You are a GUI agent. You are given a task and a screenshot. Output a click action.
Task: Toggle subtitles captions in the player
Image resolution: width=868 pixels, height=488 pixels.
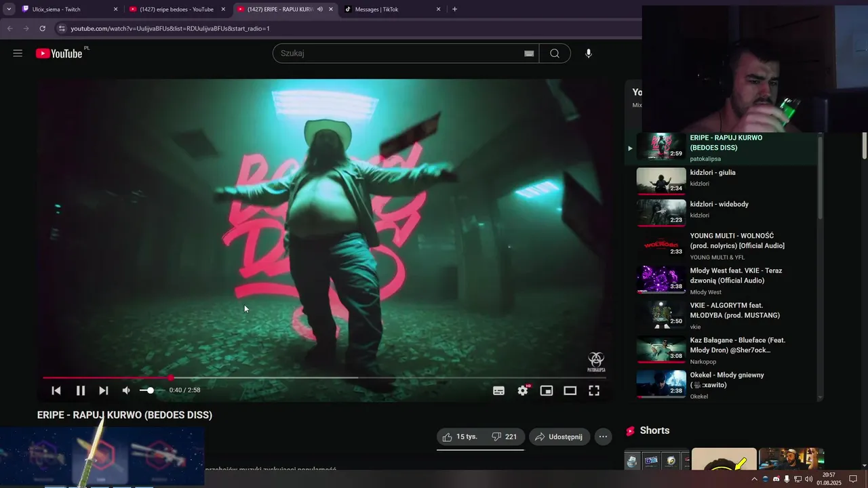tap(498, 390)
